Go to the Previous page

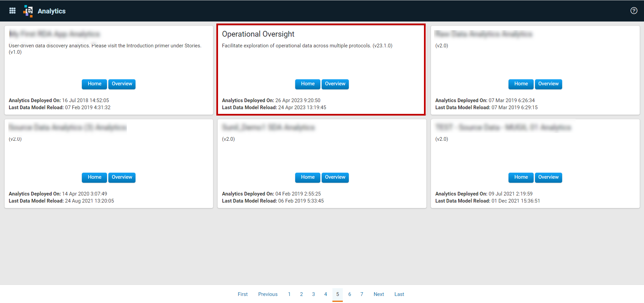point(268,294)
